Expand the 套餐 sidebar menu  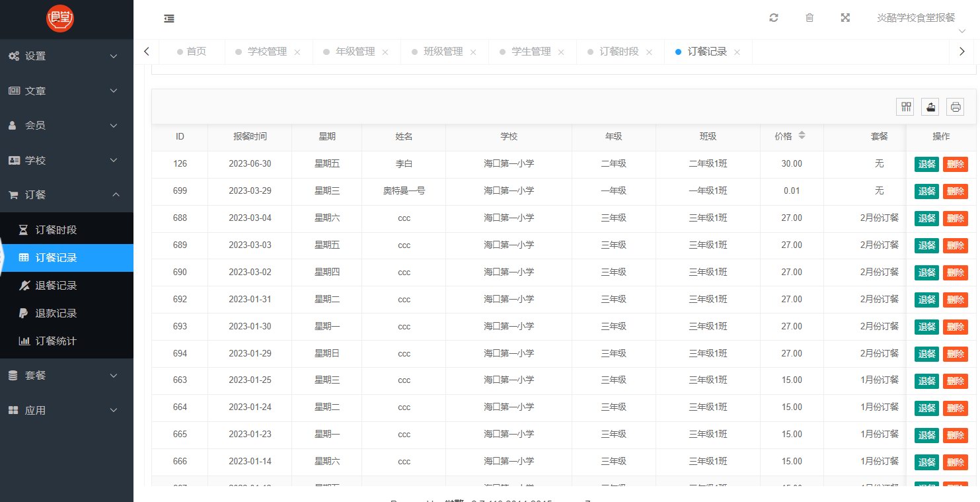67,375
